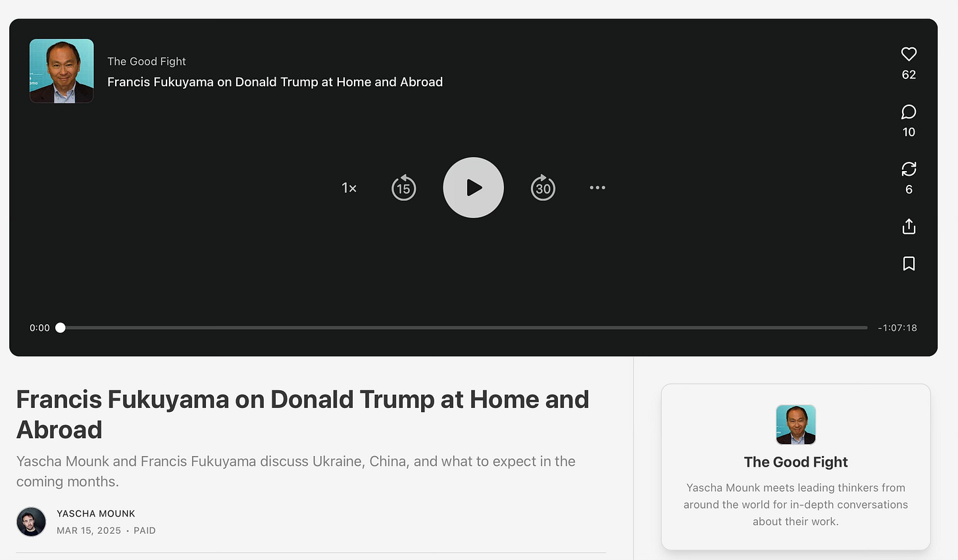Click the sidebar description of The Good Fight
Viewport: 958px width, 560px height.
click(795, 505)
